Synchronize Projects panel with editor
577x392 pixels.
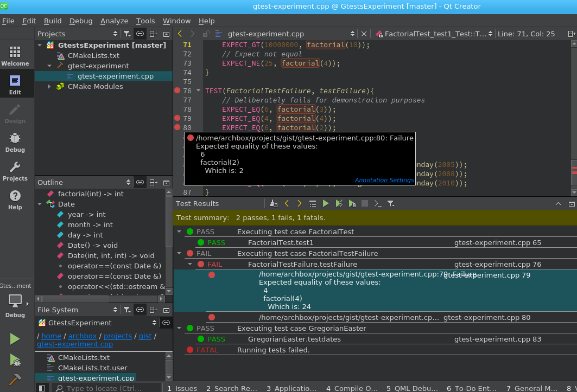pyautogui.click(x=140, y=34)
